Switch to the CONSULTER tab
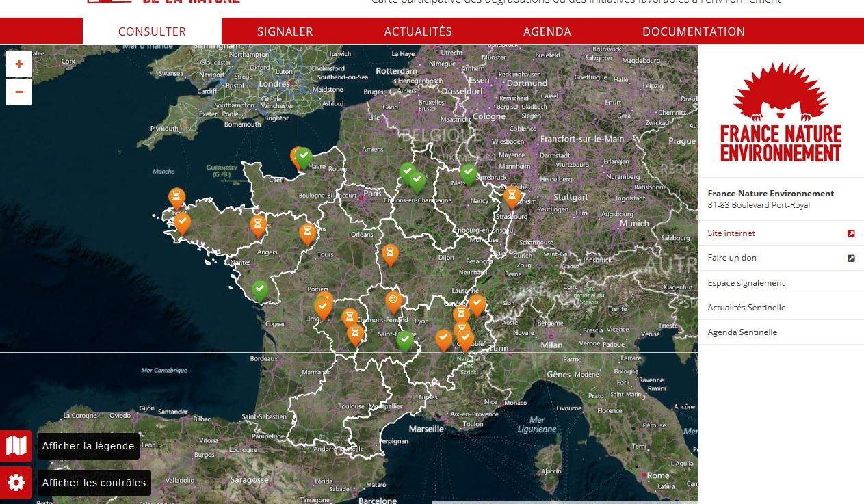This screenshot has height=504, width=864. click(x=152, y=31)
